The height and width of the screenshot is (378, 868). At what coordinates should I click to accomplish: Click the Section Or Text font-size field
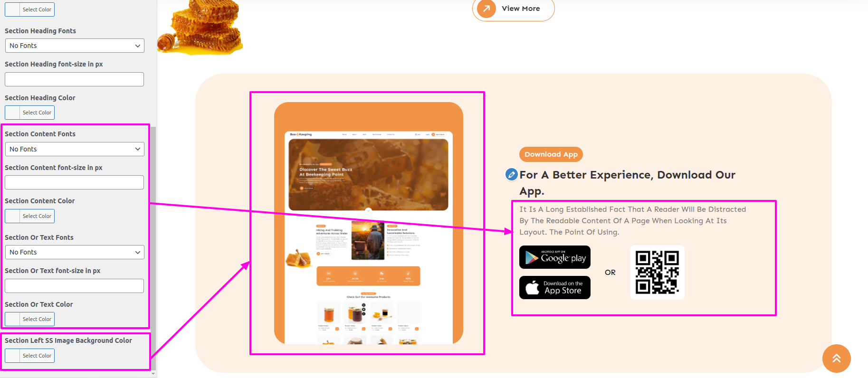[74, 286]
